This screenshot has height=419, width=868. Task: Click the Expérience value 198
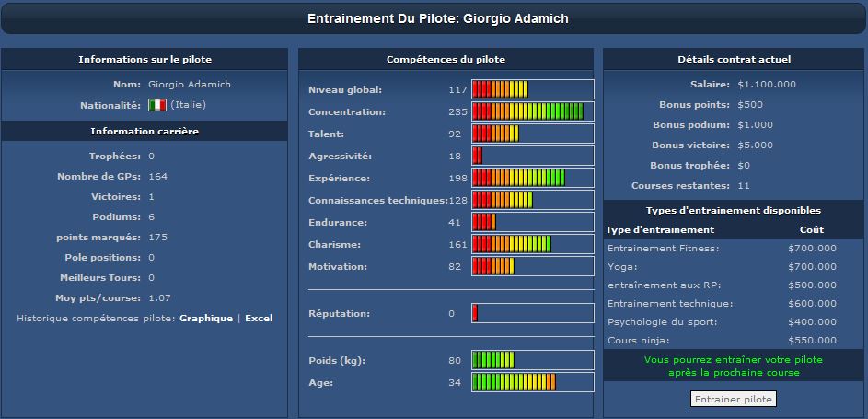(x=457, y=179)
